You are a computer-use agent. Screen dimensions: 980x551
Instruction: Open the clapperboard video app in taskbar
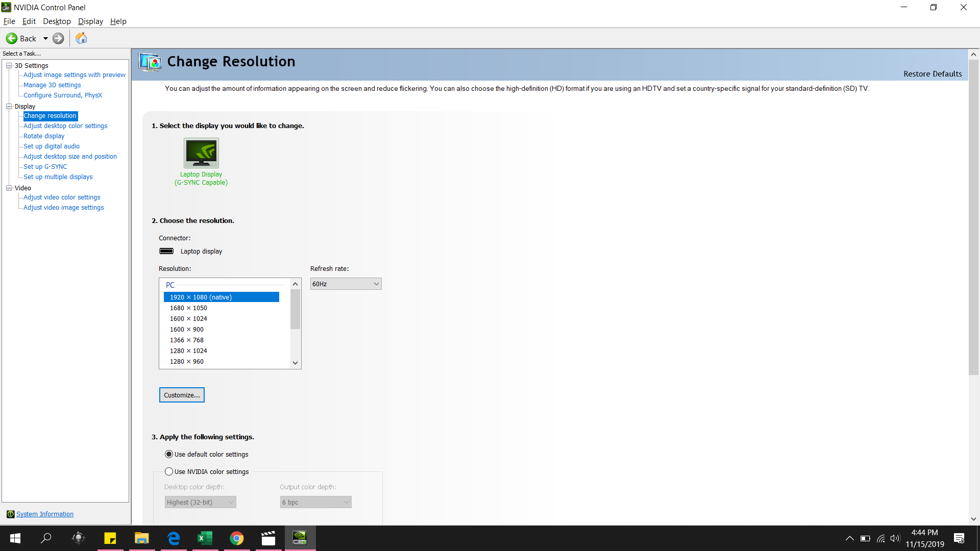click(x=268, y=538)
